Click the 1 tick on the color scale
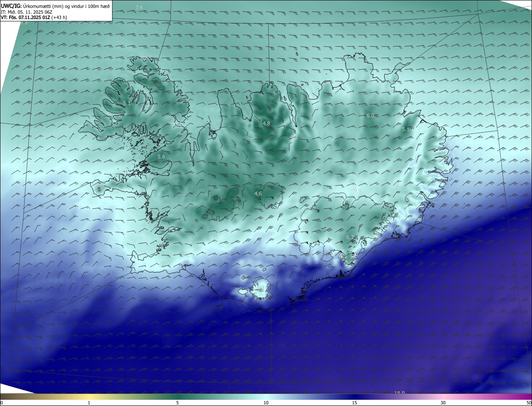 (x=89, y=403)
